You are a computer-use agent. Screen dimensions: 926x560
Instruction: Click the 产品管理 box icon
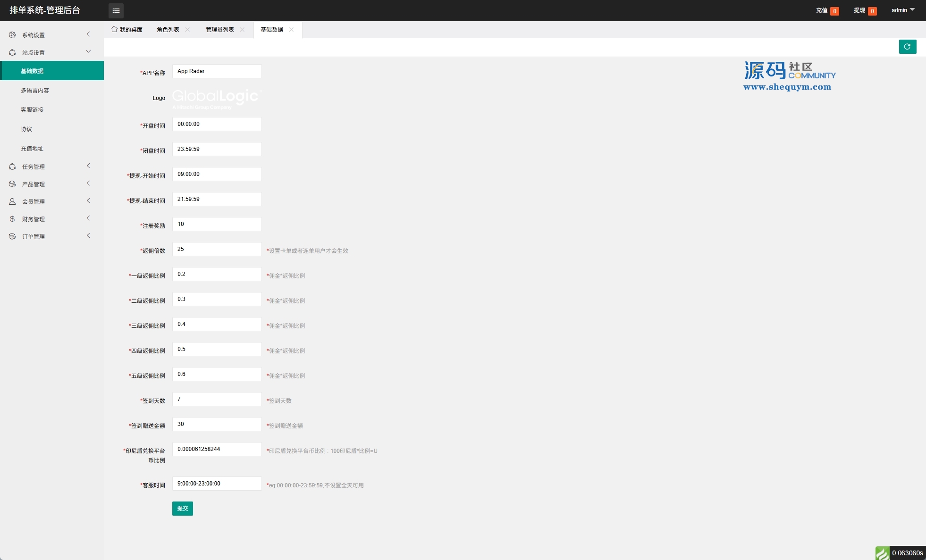(x=12, y=184)
